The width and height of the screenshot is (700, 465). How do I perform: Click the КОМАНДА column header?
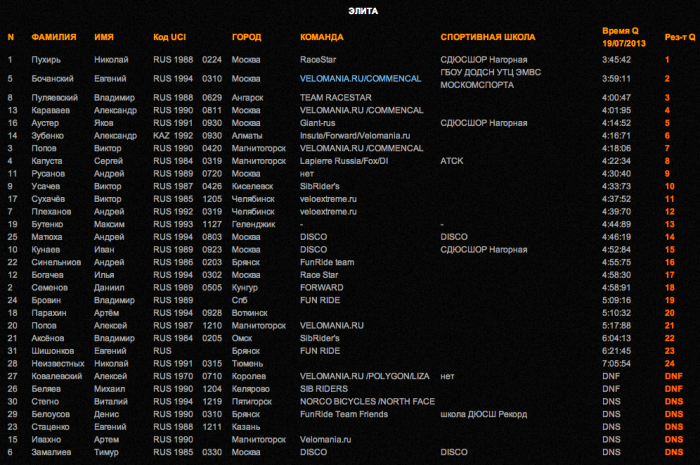click(322, 37)
